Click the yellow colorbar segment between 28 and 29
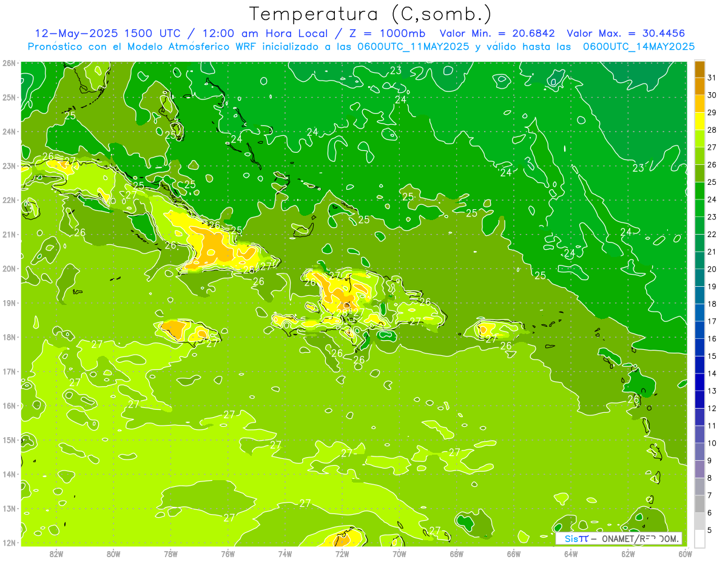 (x=699, y=121)
